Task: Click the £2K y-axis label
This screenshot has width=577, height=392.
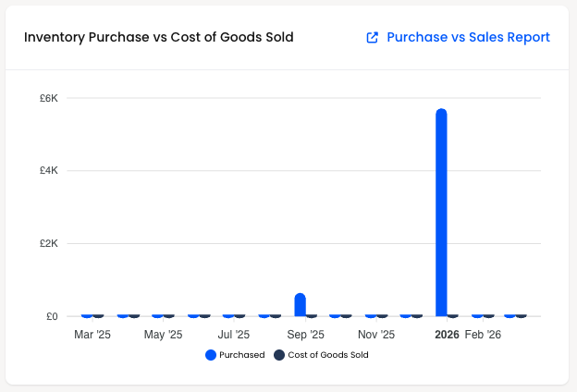Action: tap(49, 243)
